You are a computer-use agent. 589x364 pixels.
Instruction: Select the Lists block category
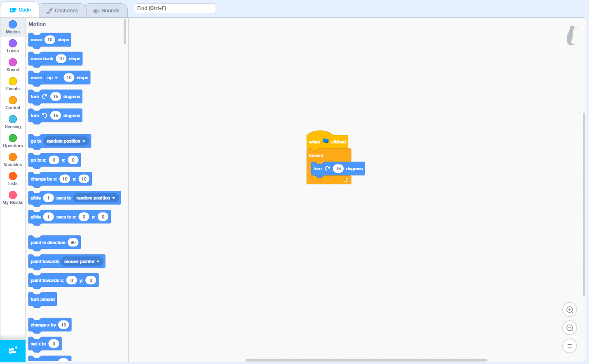pyautogui.click(x=12, y=178)
